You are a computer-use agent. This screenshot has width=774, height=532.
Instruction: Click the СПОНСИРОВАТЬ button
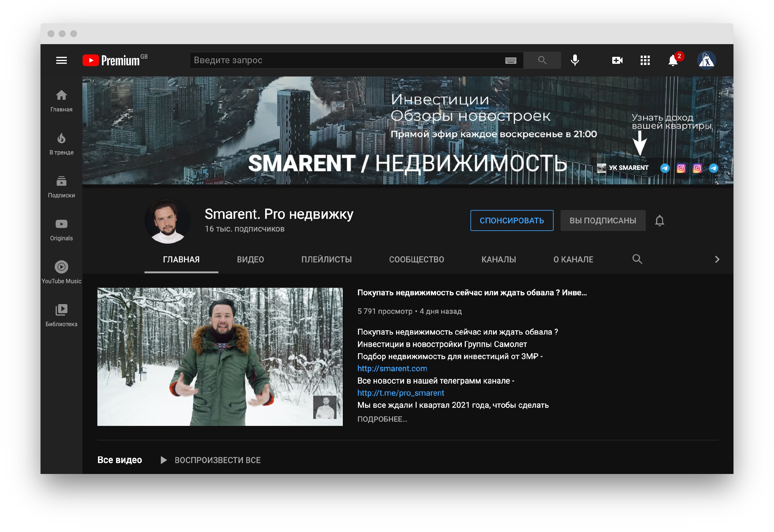point(512,220)
